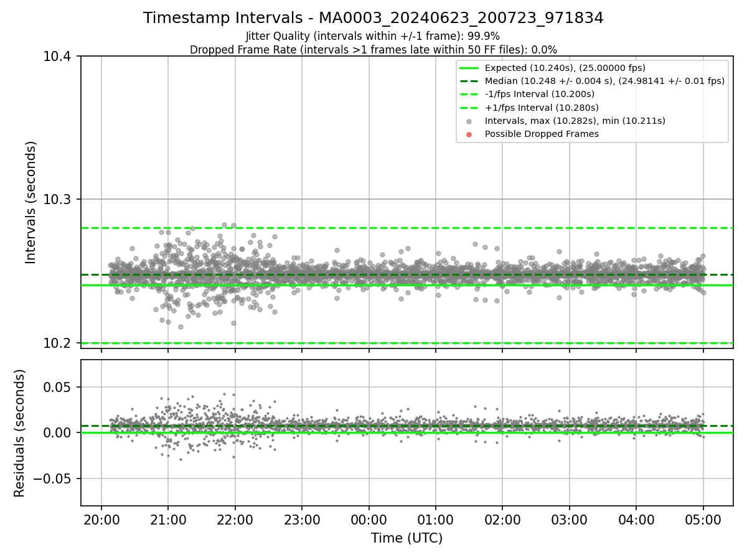Click the red dot marker for Possible Dropped Frames
Screen dimensions: 747x560
click(469, 134)
